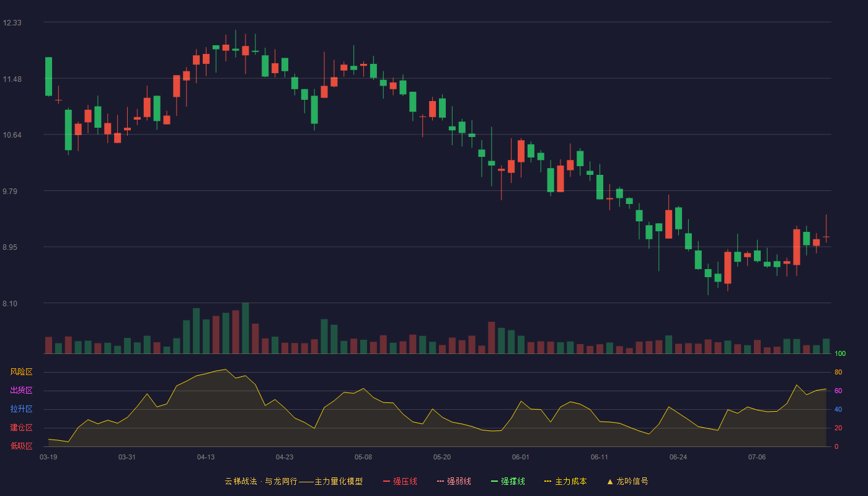
Task: Click the 龙吟信号 triangle legend icon
Action: pos(610,481)
